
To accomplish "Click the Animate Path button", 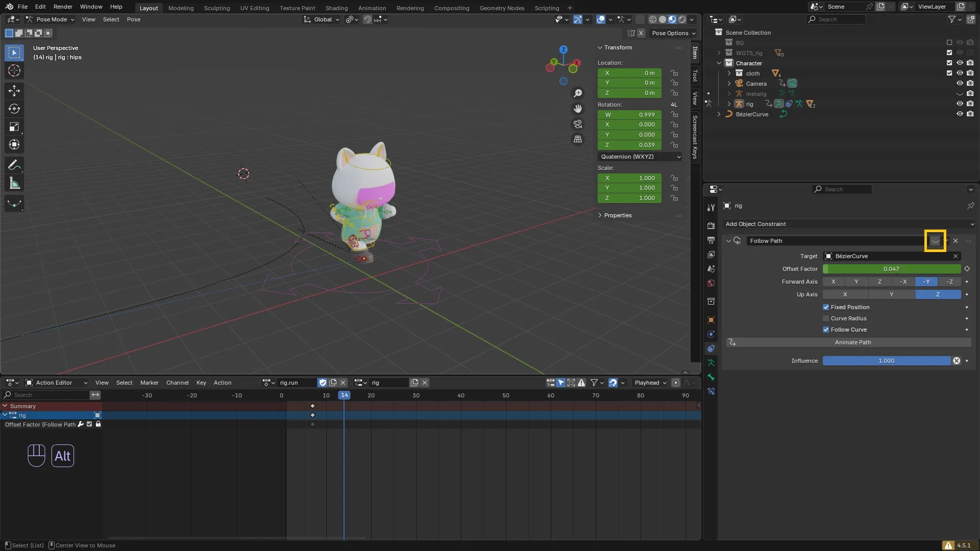I will pos(852,342).
